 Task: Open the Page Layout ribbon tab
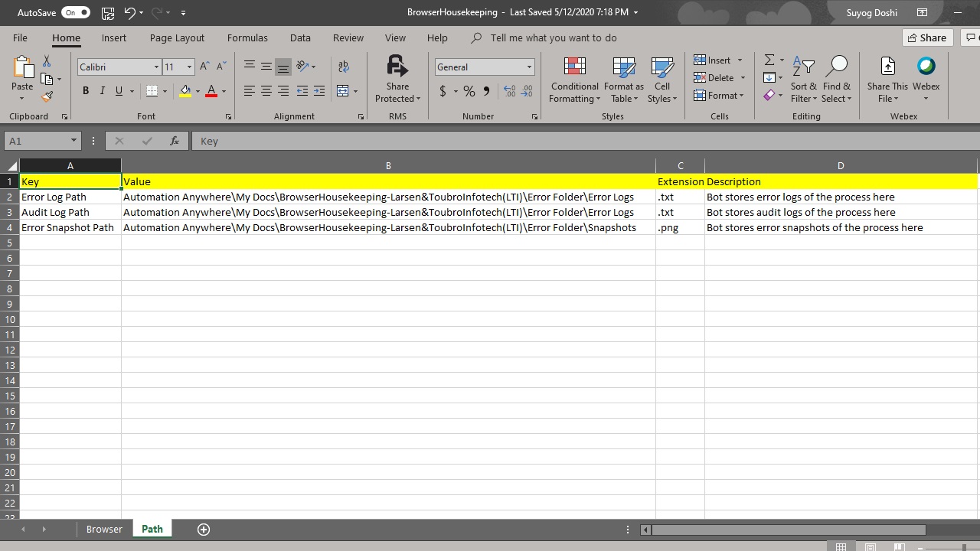pyautogui.click(x=177, y=37)
